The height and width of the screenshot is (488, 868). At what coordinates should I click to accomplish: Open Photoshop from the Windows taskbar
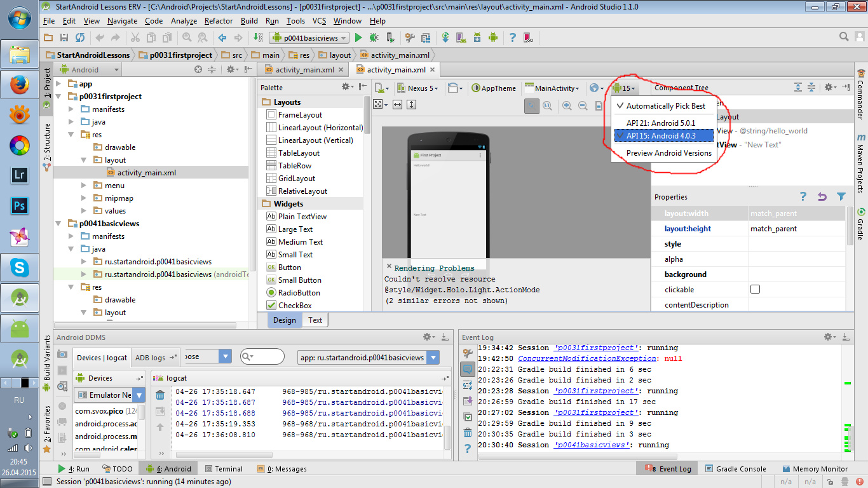click(x=19, y=206)
